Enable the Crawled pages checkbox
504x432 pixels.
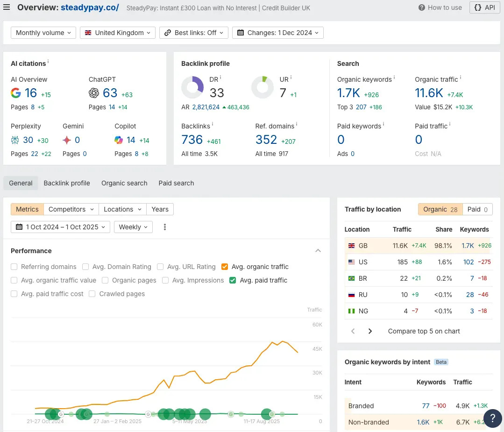tap(92, 294)
